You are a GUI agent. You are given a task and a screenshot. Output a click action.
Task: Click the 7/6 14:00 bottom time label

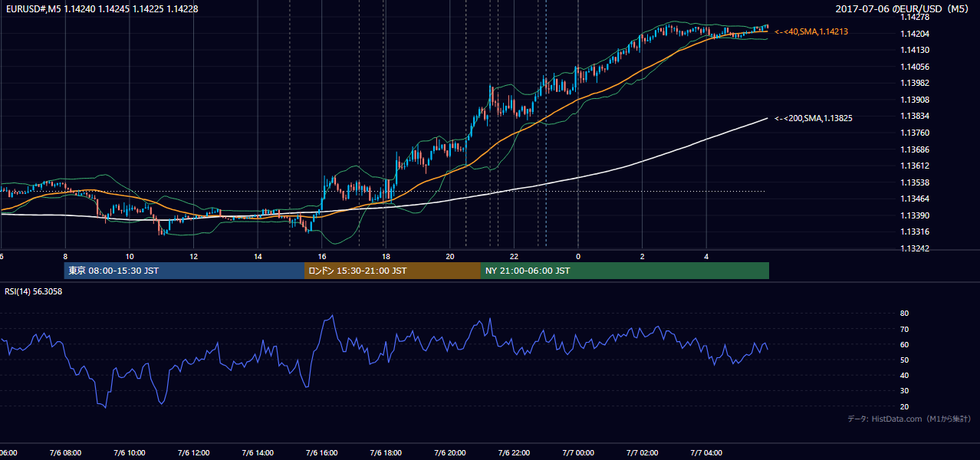coord(258,452)
